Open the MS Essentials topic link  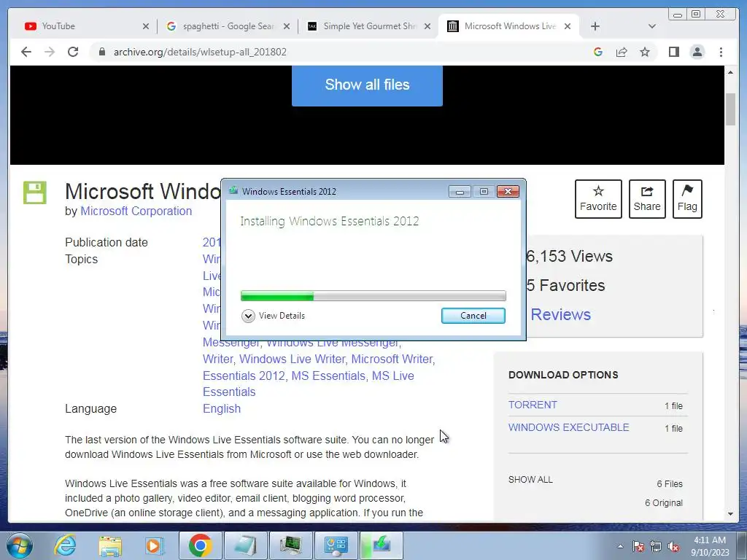[x=329, y=376]
